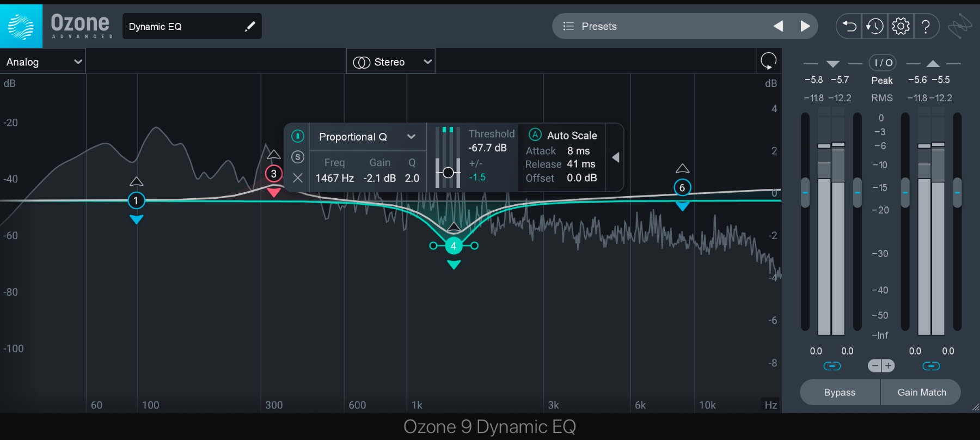Toggle band power button in popup

pyautogui.click(x=297, y=136)
